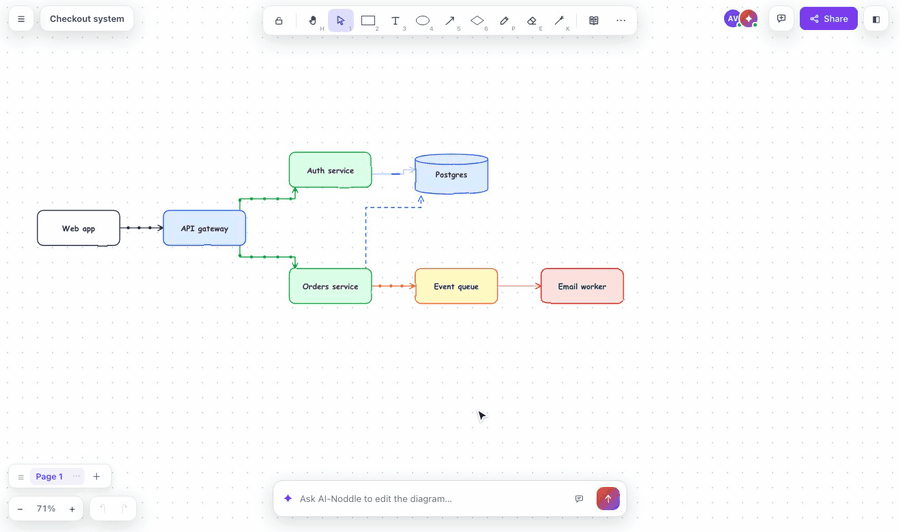This screenshot has height=532, width=900.
Task: Open Page 1 options ellipsis
Action: 76,476
